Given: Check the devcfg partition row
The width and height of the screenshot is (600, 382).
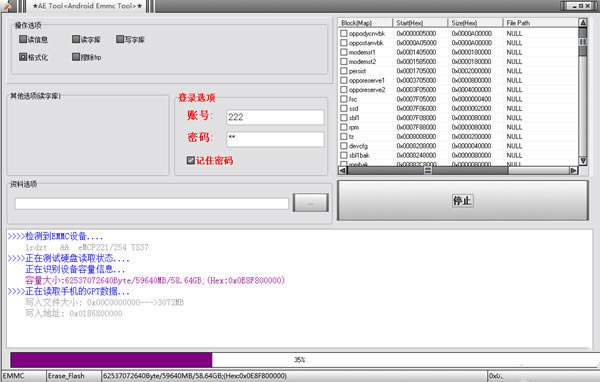Looking at the screenshot, I should 344,146.
